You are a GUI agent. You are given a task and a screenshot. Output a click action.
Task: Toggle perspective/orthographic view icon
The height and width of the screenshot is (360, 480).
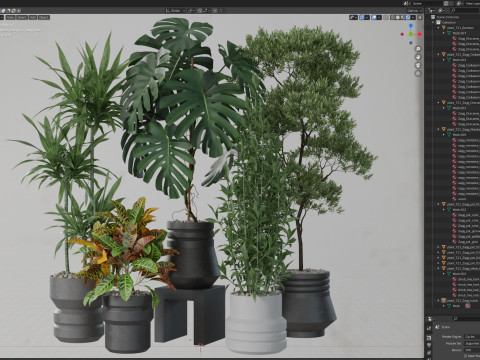pyautogui.click(x=418, y=73)
